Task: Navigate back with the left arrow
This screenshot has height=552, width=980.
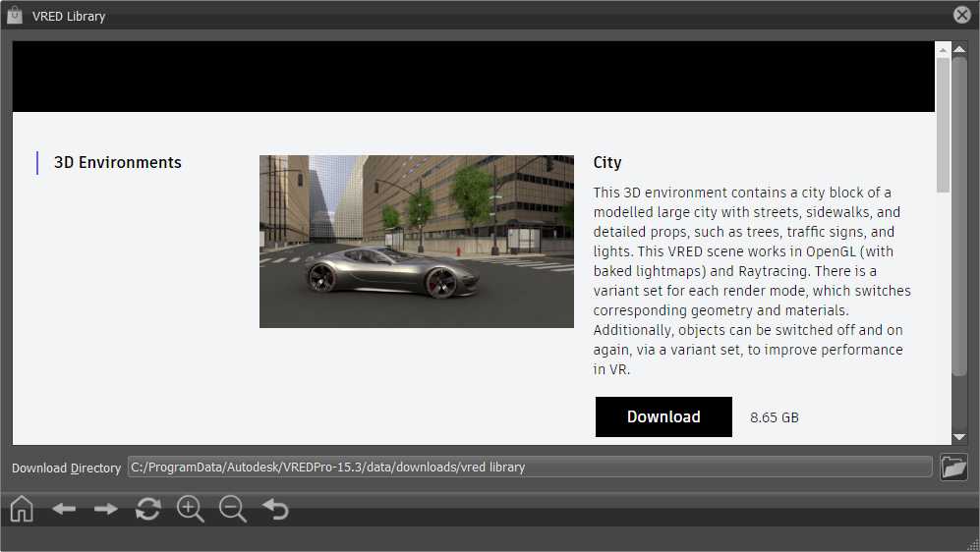Action: (x=64, y=509)
